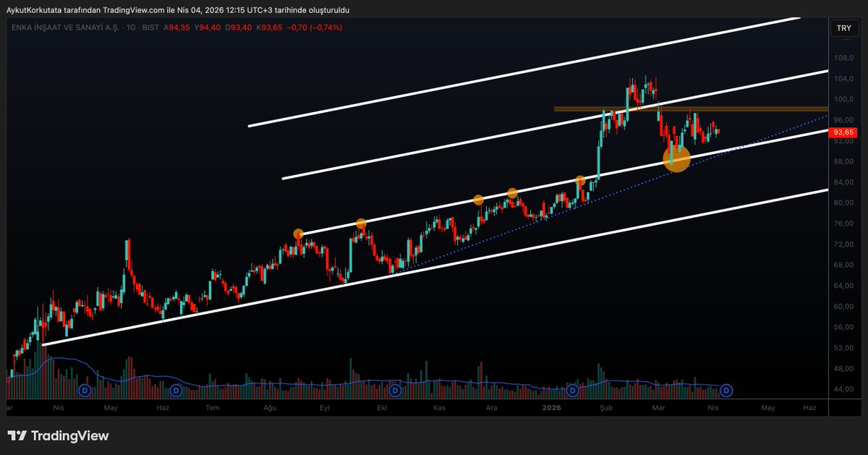Click the 84,0 price axis label
This screenshot has width=868, height=455.
844,182
